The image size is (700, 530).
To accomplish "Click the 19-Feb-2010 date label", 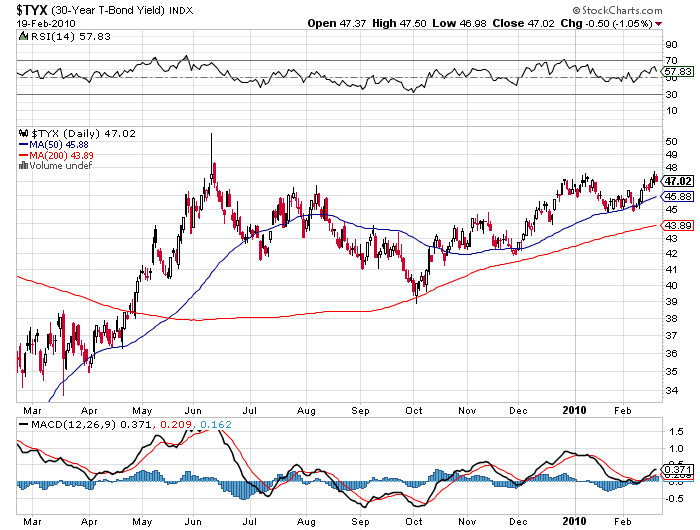I will [x=46, y=23].
